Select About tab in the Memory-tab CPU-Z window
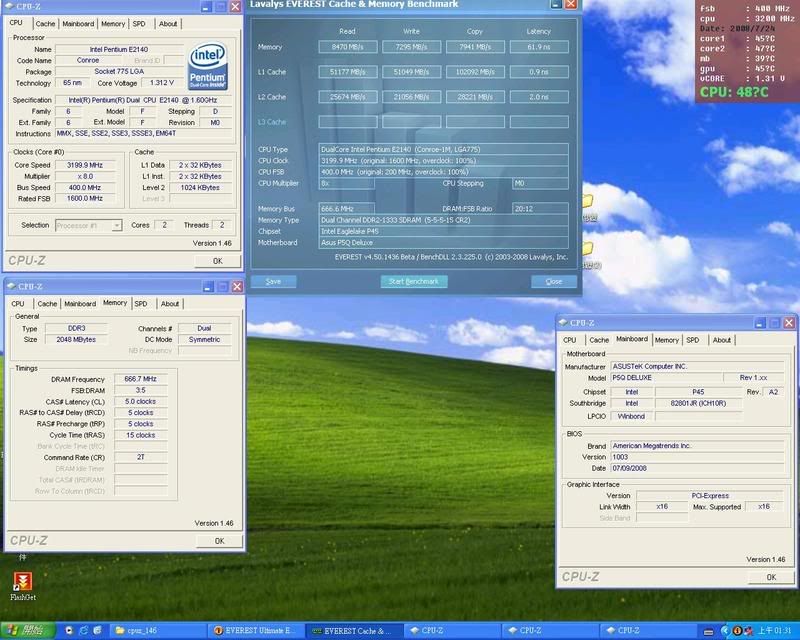The image size is (800, 640). tap(170, 304)
